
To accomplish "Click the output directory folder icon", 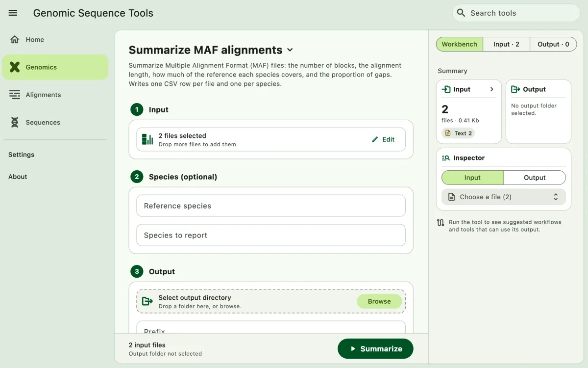I will [147, 301].
